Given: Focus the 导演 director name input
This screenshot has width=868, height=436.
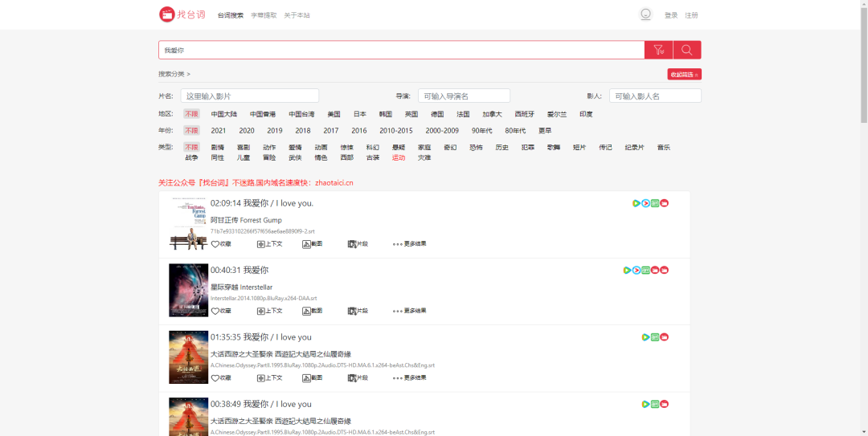Looking at the screenshot, I should coord(464,96).
